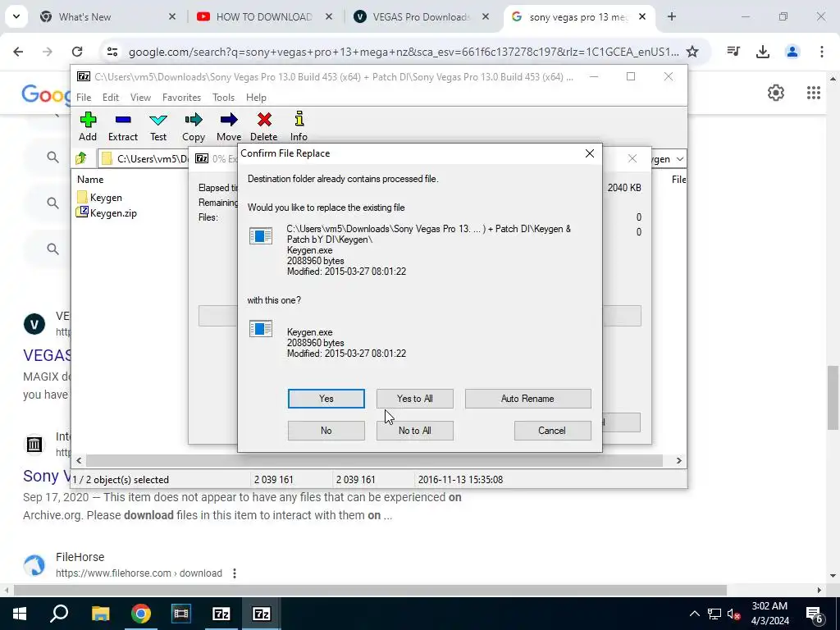View site information icon in address bar
The image size is (840, 630).
tap(112, 52)
